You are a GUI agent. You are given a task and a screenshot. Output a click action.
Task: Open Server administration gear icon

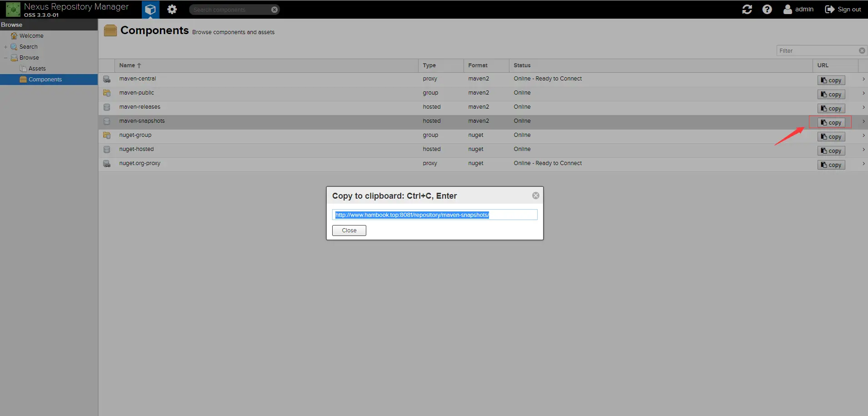(172, 9)
